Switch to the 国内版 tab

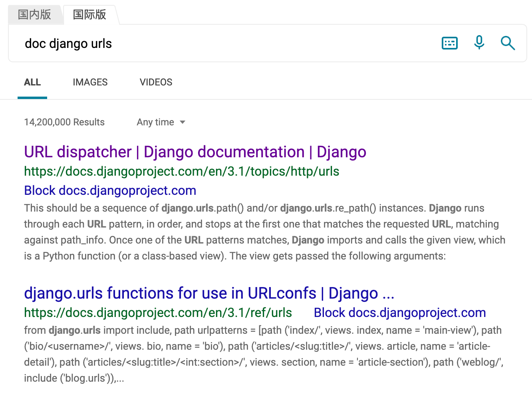point(34,15)
